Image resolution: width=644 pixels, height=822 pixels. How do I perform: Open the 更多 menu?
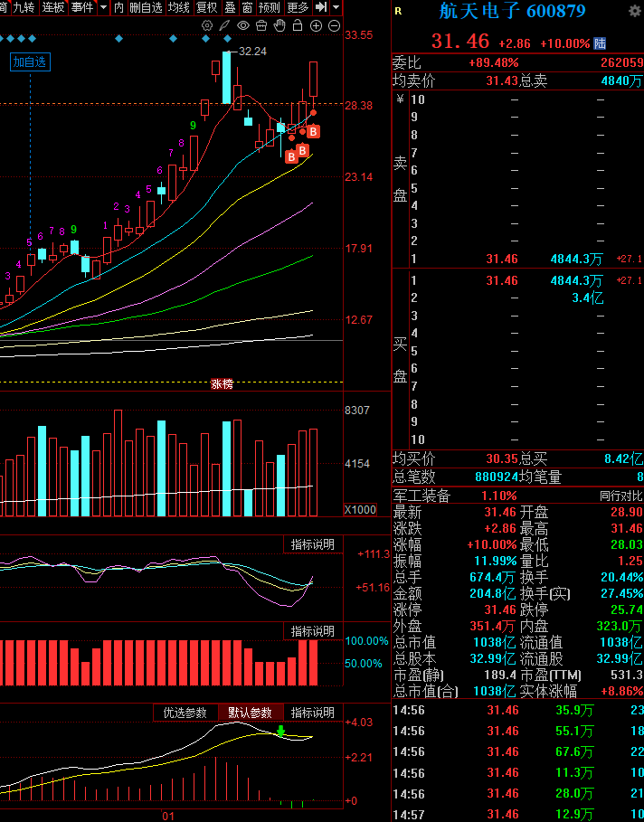click(x=298, y=7)
